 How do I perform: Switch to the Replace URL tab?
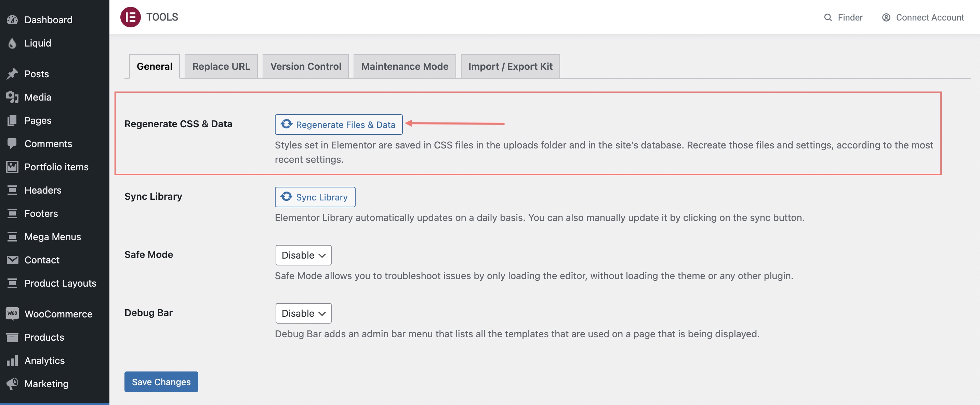(221, 66)
